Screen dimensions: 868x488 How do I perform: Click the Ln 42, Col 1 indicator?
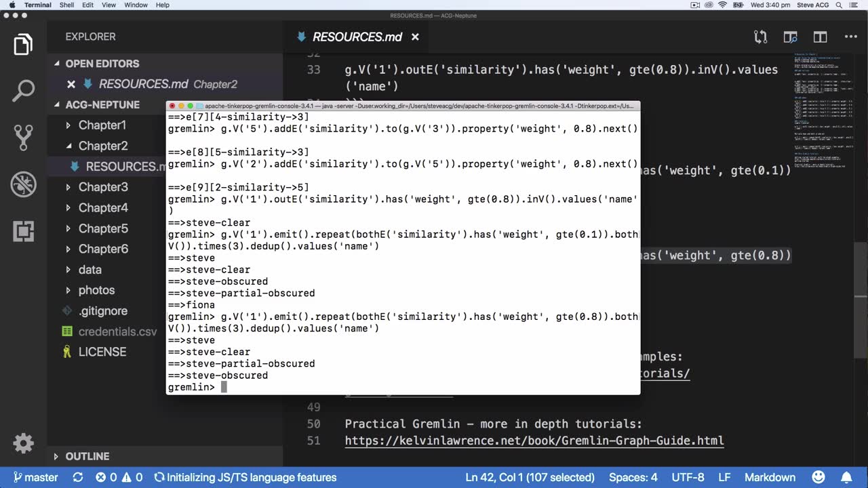coord(529,477)
